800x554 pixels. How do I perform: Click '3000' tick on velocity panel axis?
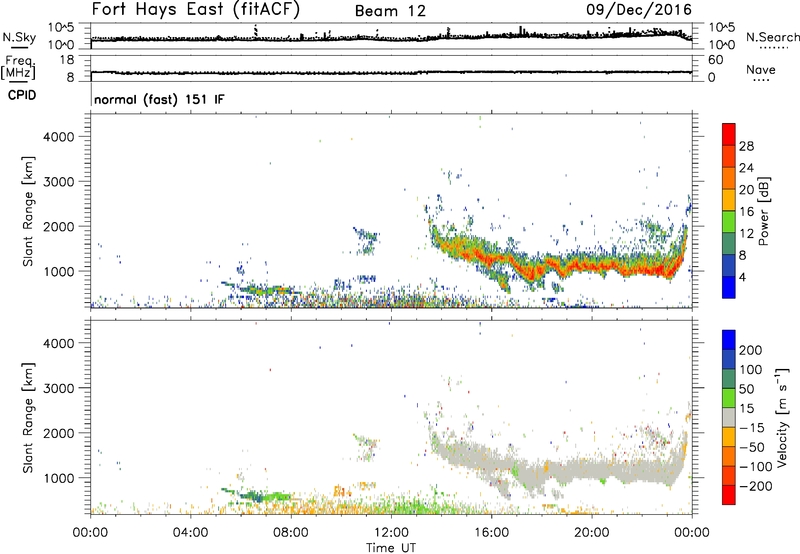pyautogui.click(x=58, y=388)
